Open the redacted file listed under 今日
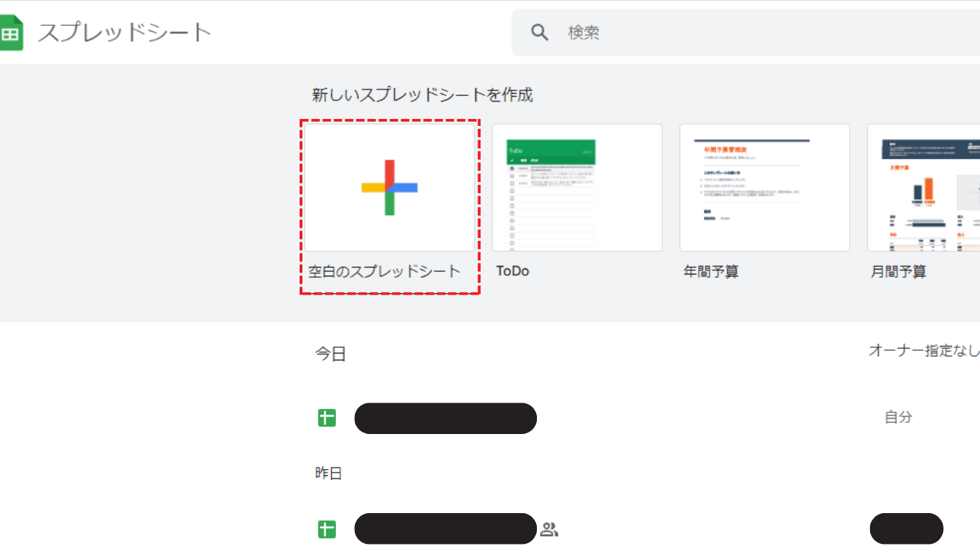The image size is (980, 560). 445,418
